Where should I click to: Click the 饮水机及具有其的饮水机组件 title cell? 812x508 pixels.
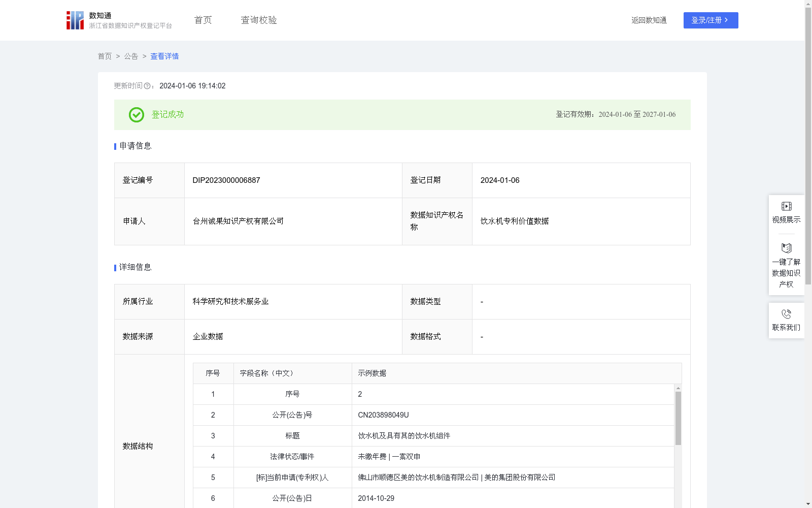513,436
